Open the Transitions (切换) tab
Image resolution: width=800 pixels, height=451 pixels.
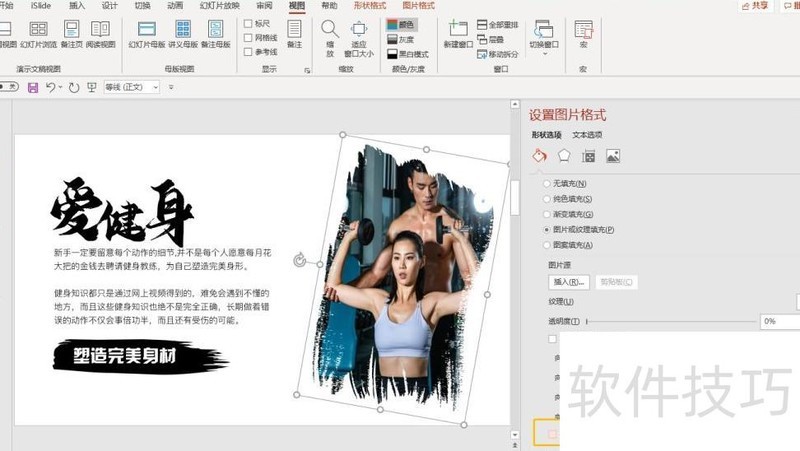142,6
